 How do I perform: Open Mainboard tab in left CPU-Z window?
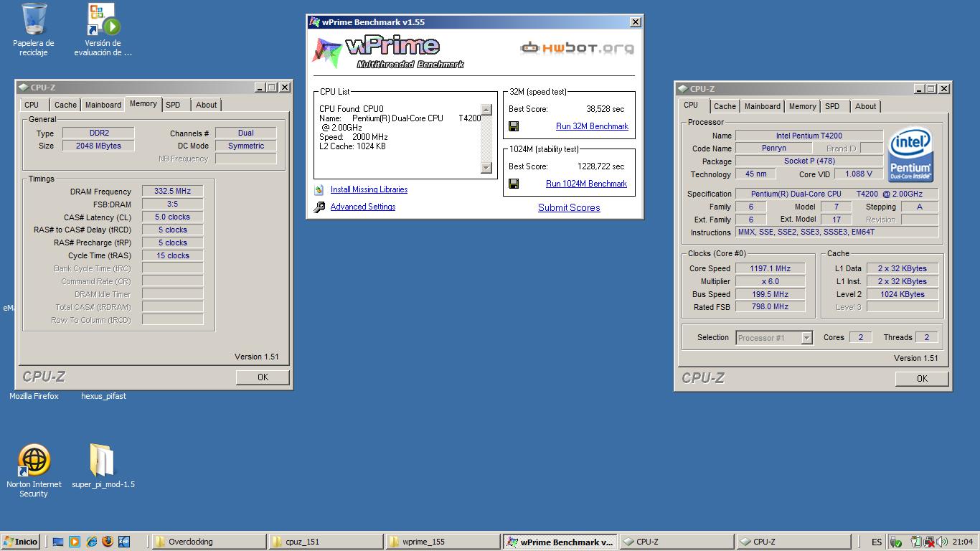(x=103, y=105)
